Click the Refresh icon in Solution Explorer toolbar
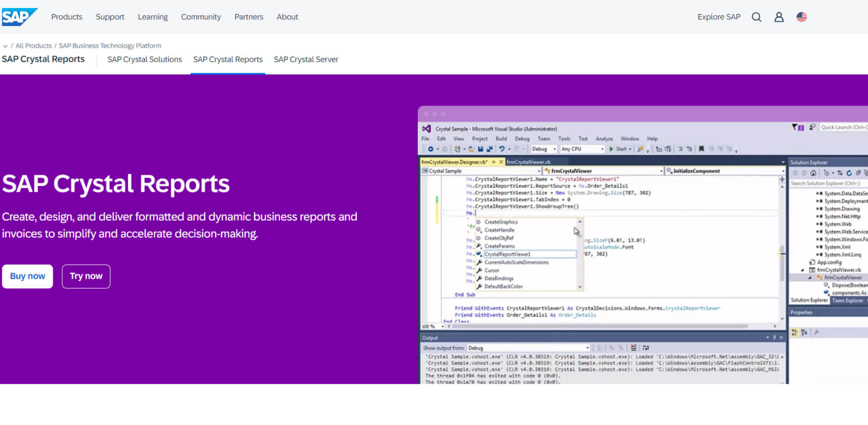 [x=849, y=173]
